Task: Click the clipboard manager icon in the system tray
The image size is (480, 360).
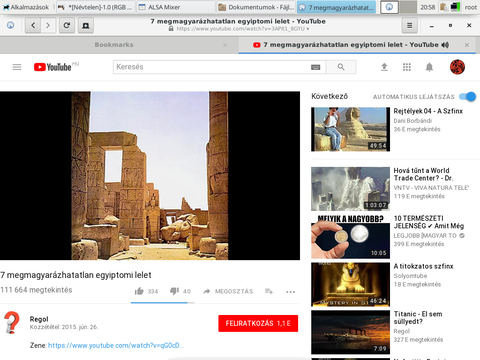Action: [x=443, y=7]
